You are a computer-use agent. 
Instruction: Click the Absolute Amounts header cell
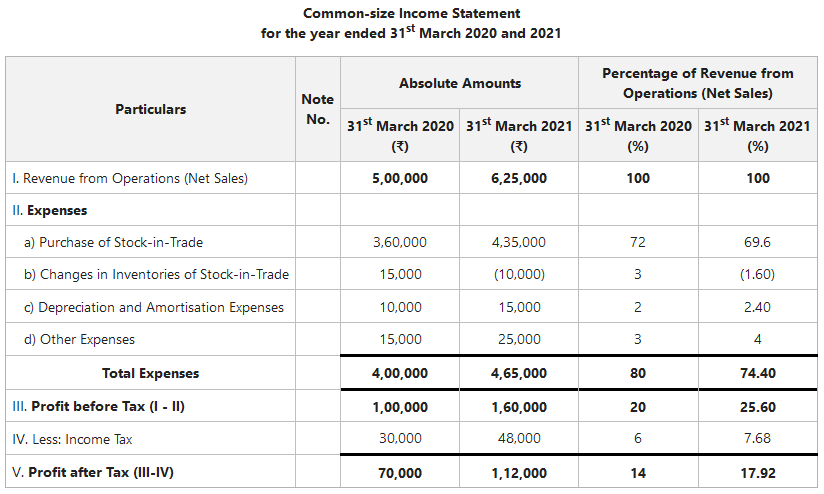(459, 83)
